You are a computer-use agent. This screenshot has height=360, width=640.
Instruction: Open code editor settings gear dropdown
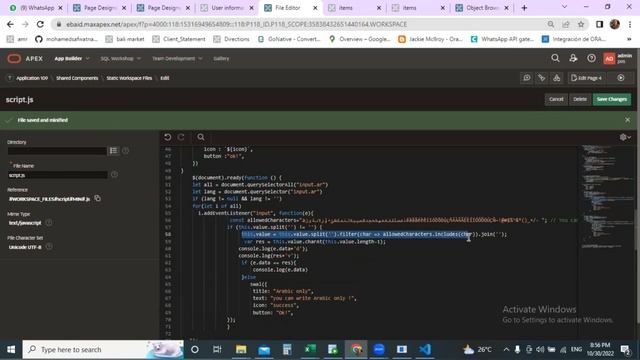[625, 137]
